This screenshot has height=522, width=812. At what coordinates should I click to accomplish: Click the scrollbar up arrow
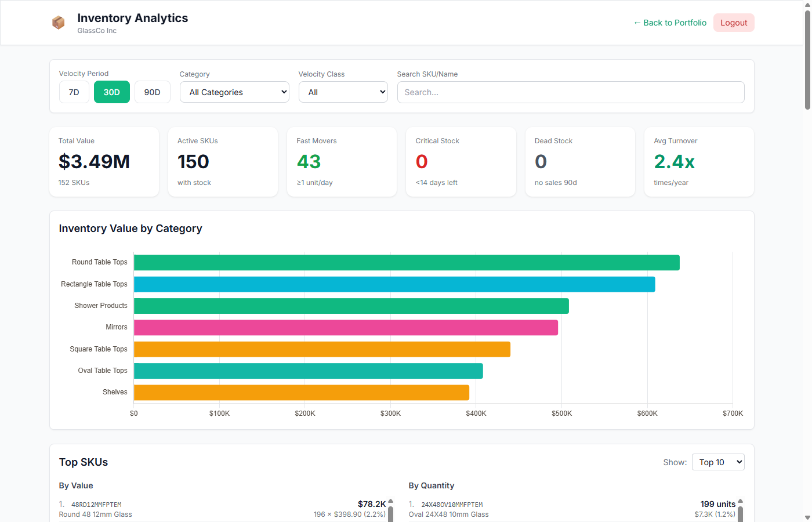point(807,6)
